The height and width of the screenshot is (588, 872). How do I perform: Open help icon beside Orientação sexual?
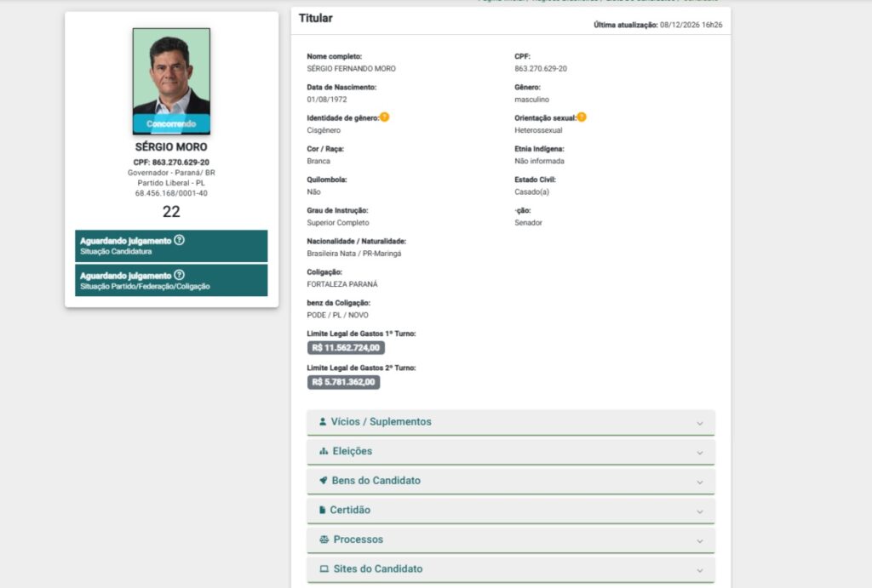pos(581,117)
